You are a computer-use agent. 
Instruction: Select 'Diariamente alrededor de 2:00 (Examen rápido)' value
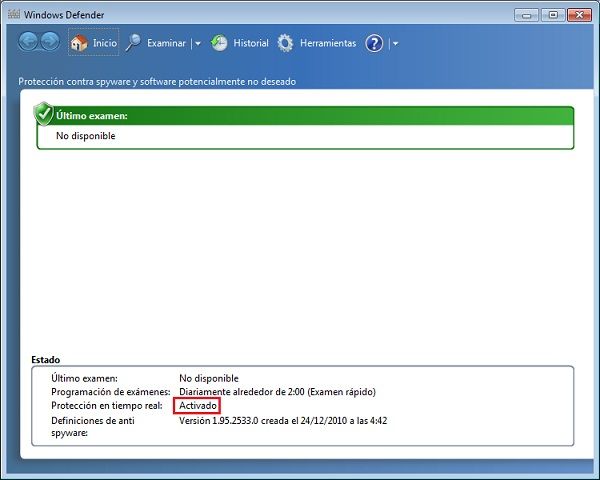pos(277,392)
